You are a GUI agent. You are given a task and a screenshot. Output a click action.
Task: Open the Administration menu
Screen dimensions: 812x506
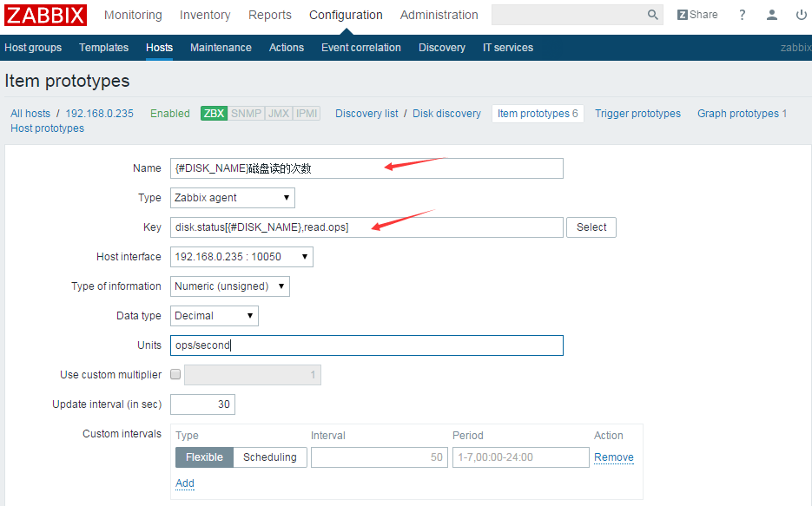pos(439,15)
